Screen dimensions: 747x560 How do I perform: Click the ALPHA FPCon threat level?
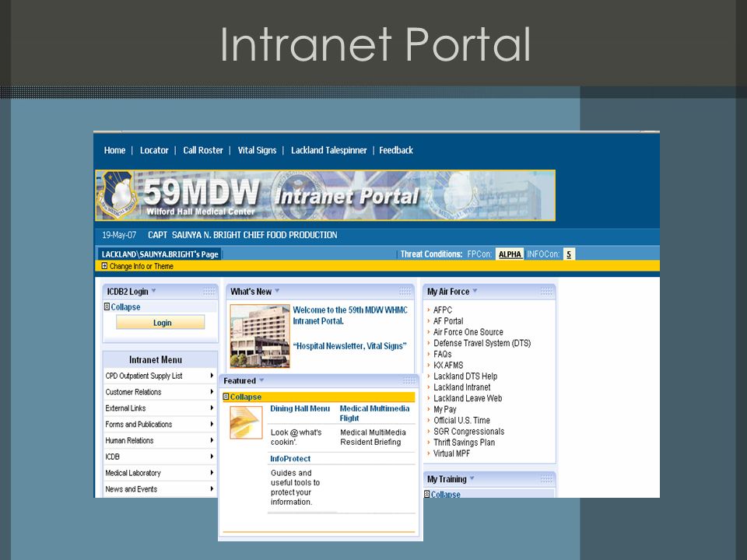[x=510, y=254]
